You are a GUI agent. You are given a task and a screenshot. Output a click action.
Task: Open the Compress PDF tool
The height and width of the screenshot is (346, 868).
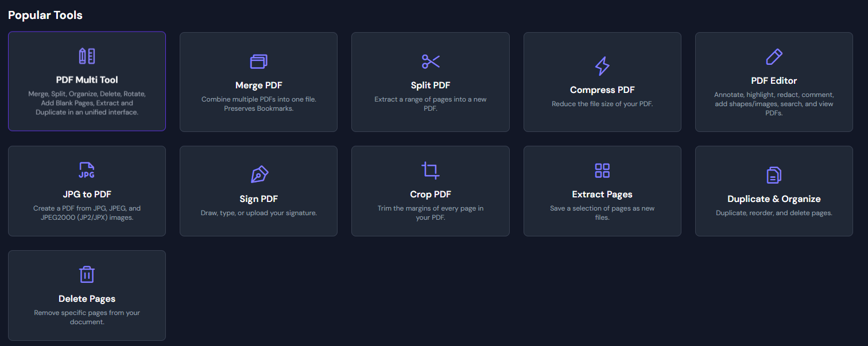click(602, 81)
